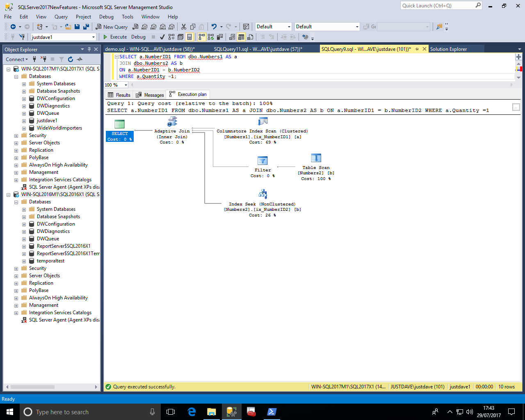
Task: Click the Refresh icon in Object Explorer
Action: pos(71,59)
